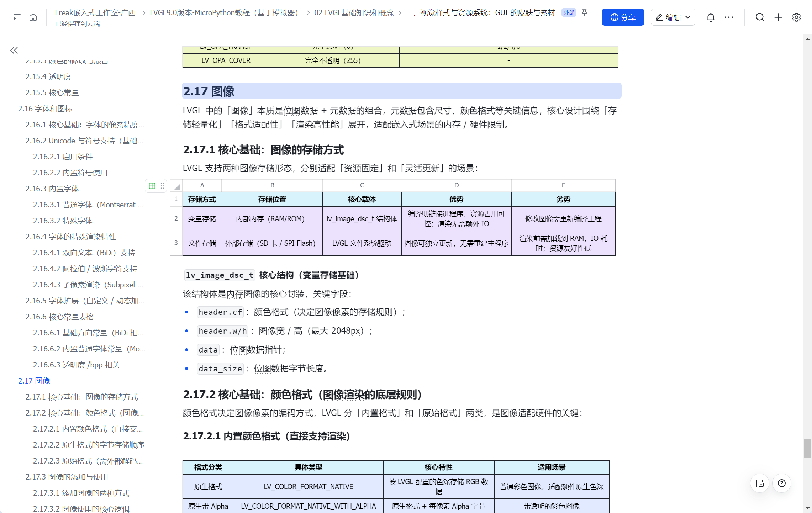Click the home icon in top bar

[x=33, y=17]
